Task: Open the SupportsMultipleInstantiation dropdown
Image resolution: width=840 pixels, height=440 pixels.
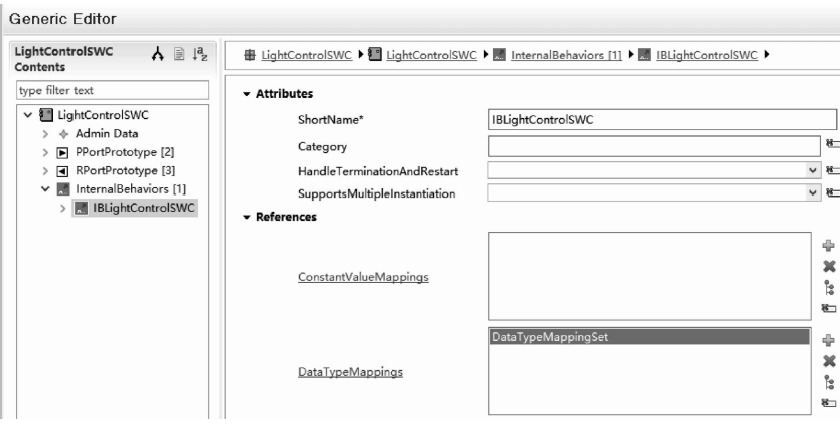Action: pyautogui.click(x=813, y=192)
